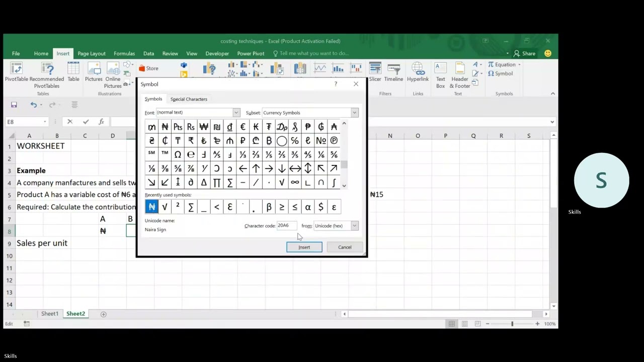
Task: Open the 'from' Unicode (hex) dropdown
Action: [x=355, y=226]
